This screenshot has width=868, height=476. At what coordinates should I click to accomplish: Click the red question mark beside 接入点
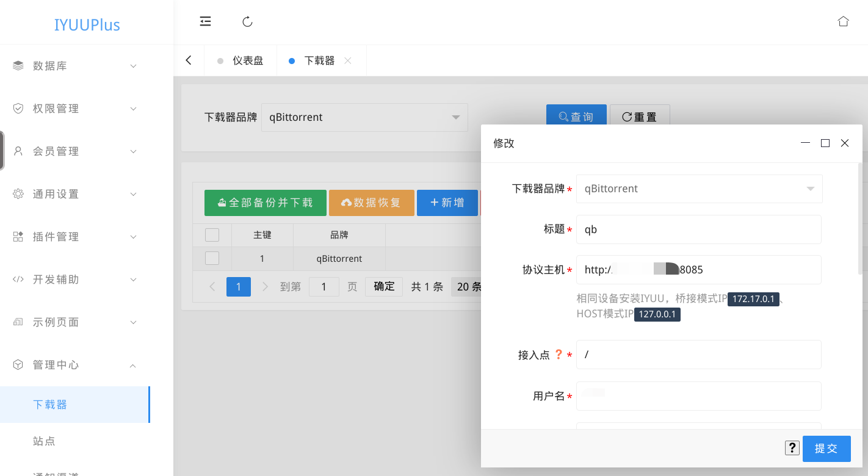[x=559, y=354]
